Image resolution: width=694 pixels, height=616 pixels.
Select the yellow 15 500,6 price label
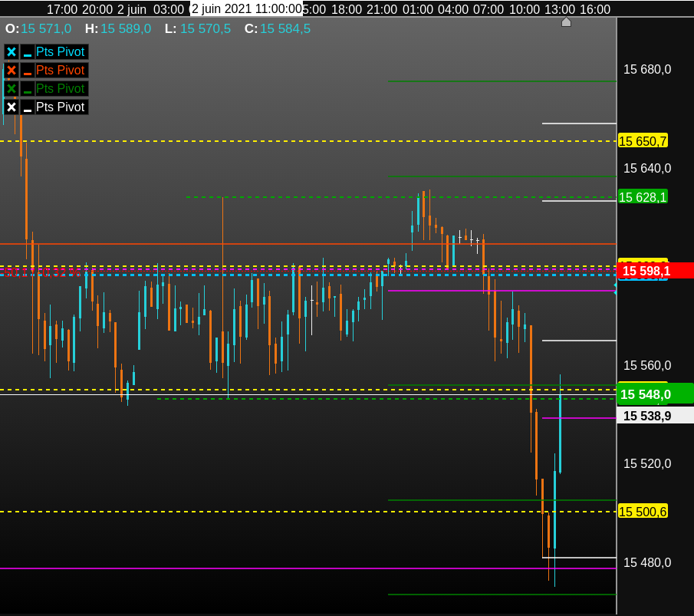[643, 512]
